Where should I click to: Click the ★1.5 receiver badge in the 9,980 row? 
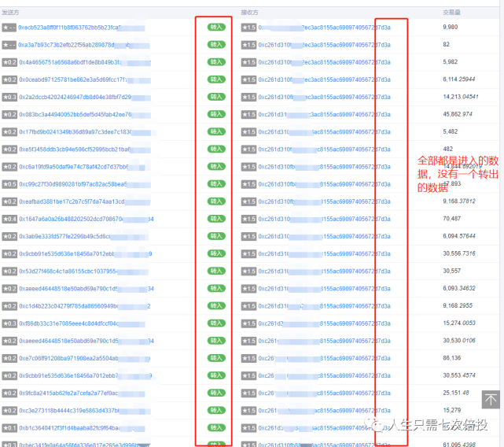point(248,28)
